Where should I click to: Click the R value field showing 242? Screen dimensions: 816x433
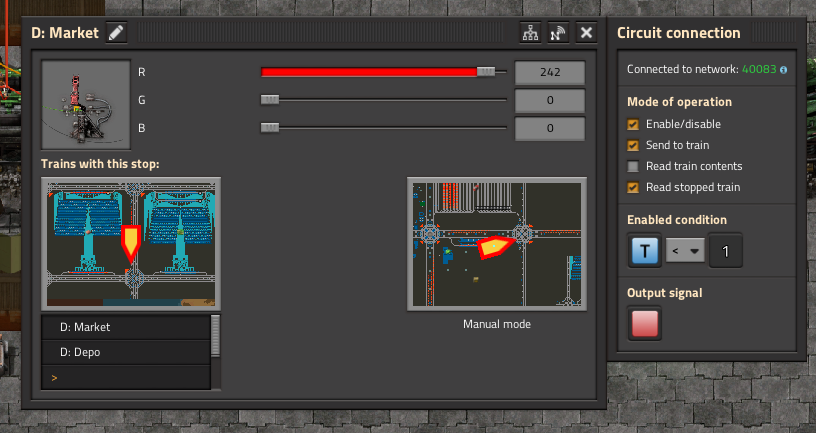click(550, 72)
